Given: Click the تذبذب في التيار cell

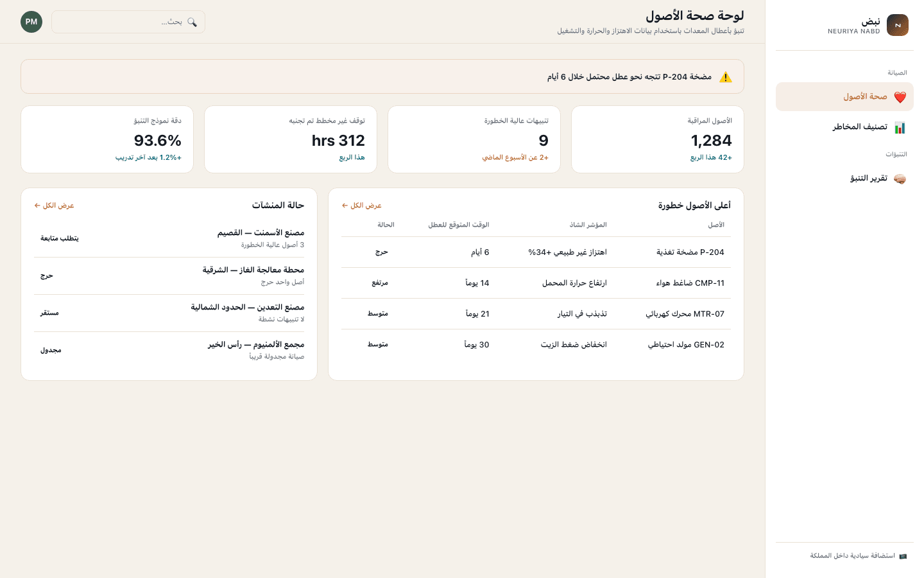Looking at the screenshot, I should (x=582, y=314).
